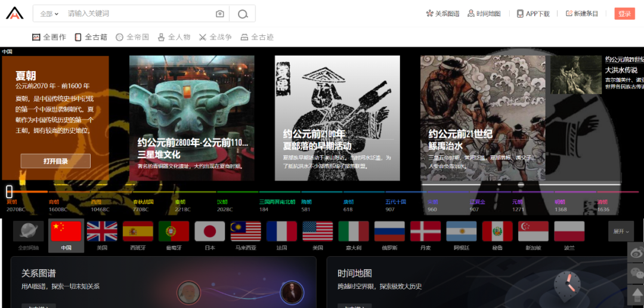
Task: Click the WeChat share icon
Action: 636,273
